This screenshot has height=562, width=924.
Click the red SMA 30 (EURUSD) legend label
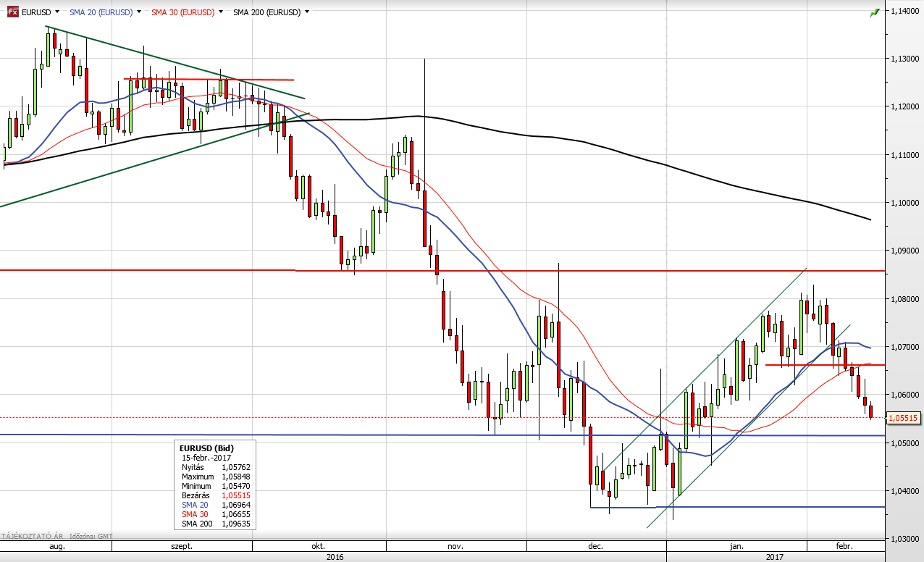(x=182, y=12)
